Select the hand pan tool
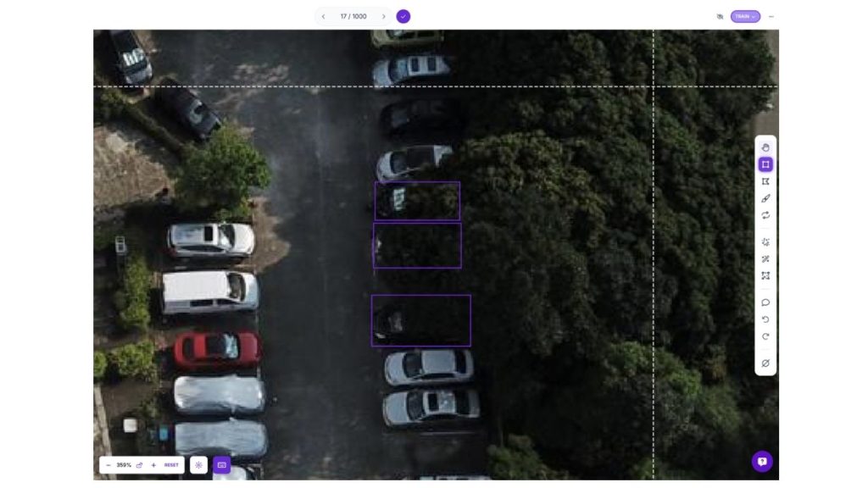Image resolution: width=868 pixels, height=488 pixels. pos(765,147)
